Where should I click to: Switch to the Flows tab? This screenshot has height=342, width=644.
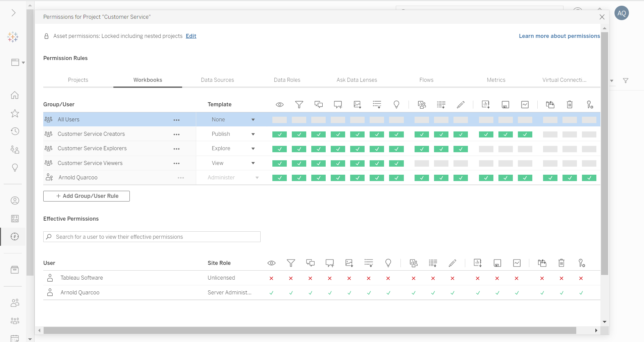[x=426, y=80]
